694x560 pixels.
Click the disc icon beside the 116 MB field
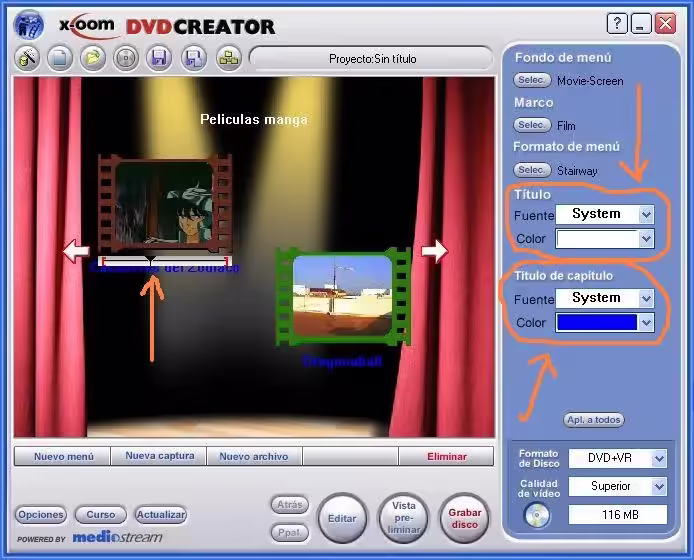(536, 515)
